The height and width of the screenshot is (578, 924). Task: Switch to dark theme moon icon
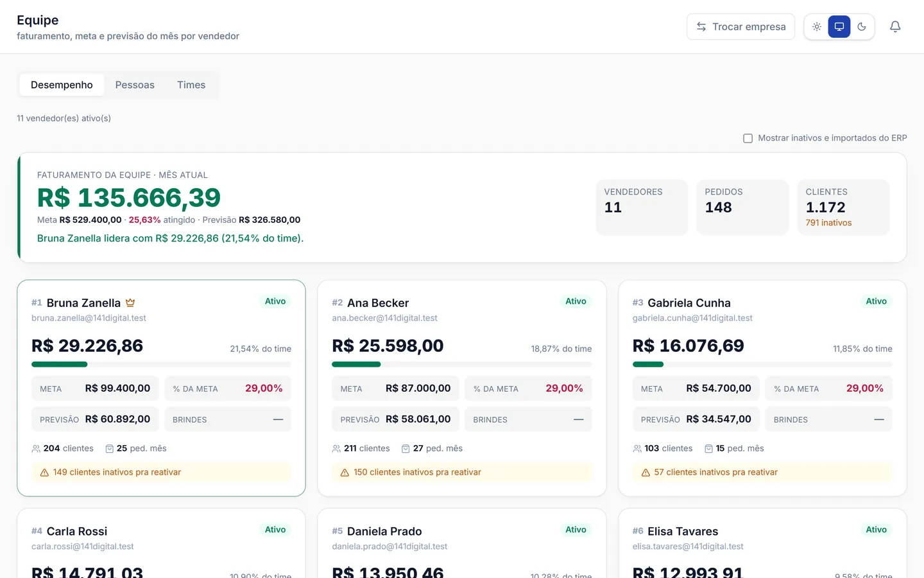862,26
